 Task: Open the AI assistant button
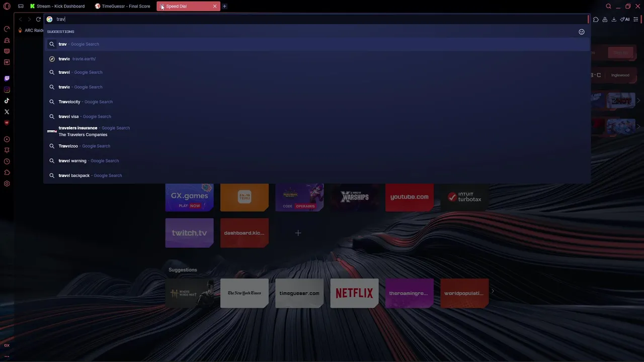[x=625, y=19]
